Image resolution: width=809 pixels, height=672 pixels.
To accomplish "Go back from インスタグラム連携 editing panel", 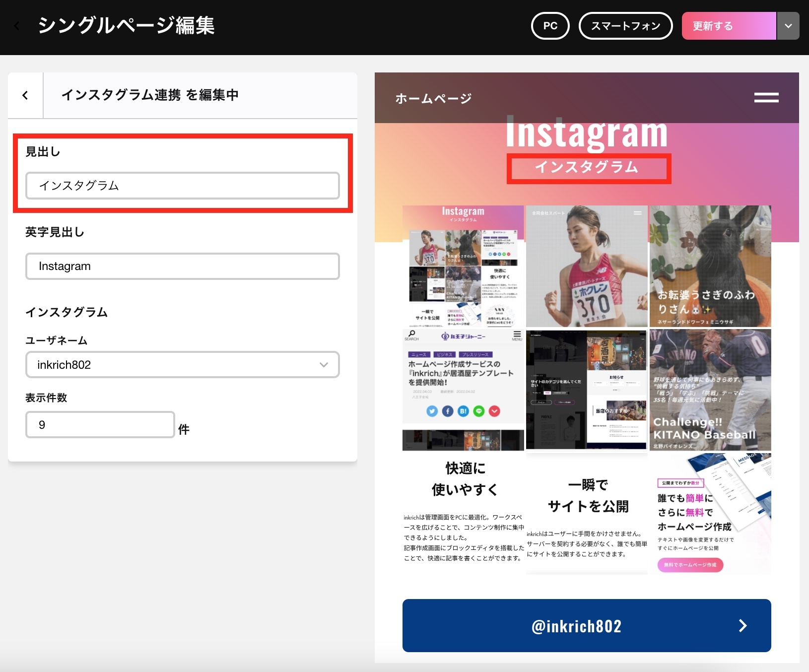I will coord(25,95).
